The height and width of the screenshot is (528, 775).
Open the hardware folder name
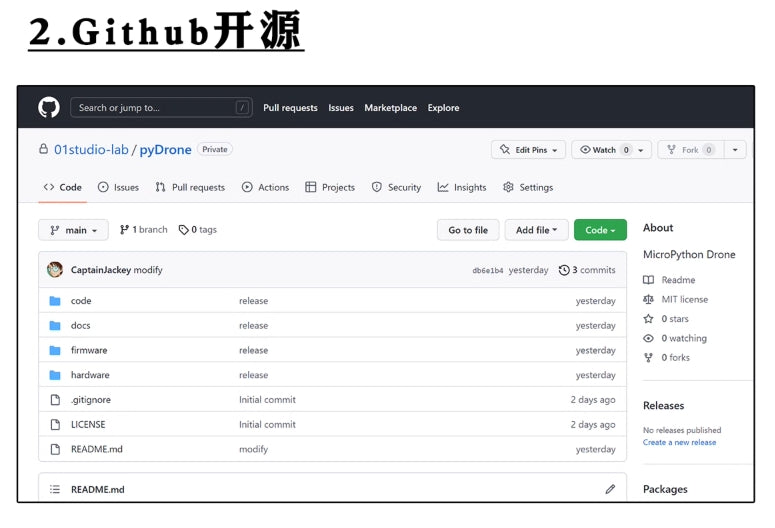(x=90, y=375)
